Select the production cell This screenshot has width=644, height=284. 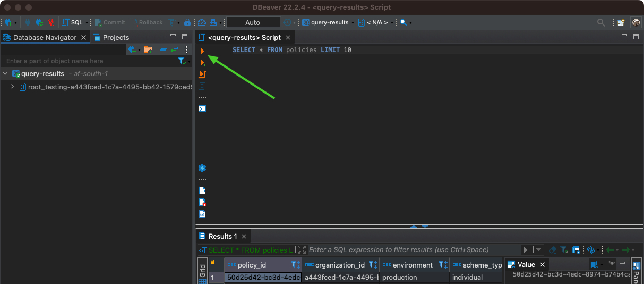(x=415, y=278)
